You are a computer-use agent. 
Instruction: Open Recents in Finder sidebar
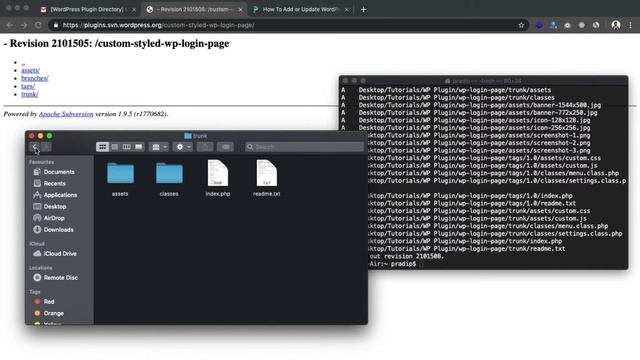click(55, 183)
